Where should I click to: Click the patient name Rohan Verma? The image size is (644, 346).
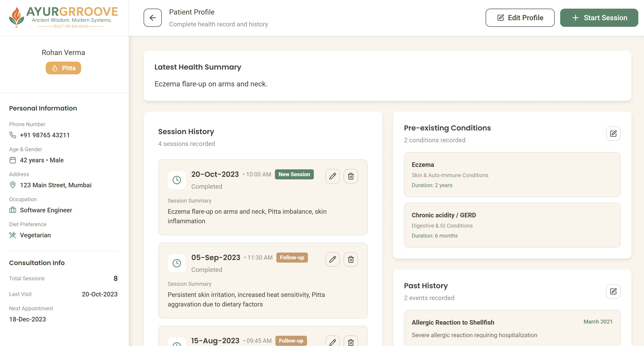(63, 53)
